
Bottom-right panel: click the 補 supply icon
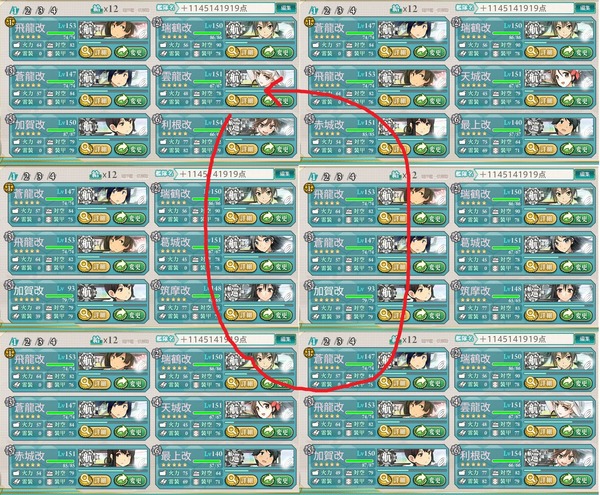395,340
